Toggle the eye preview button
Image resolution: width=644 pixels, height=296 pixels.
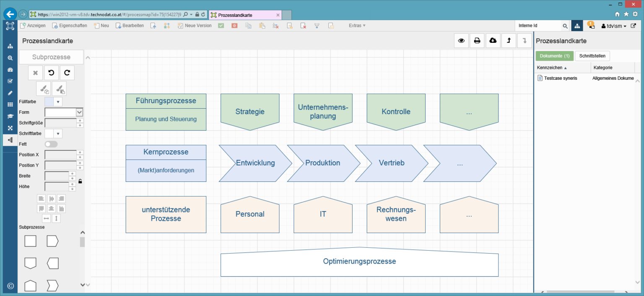pos(461,41)
